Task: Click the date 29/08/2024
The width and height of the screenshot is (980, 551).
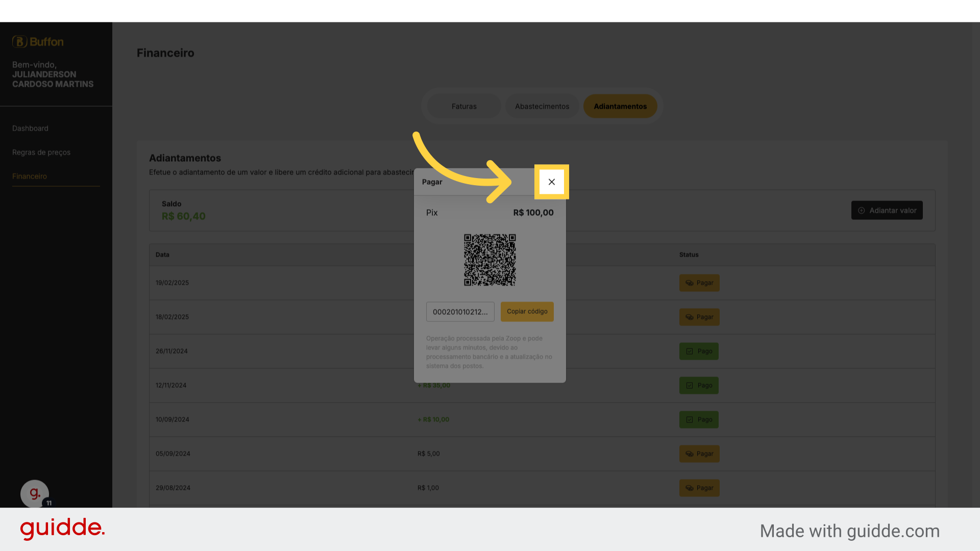Action: coord(173,488)
